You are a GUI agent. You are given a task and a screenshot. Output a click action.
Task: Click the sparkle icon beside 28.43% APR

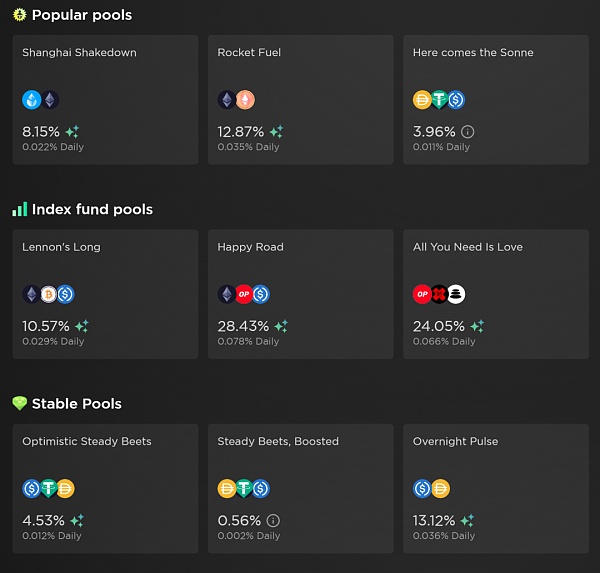[281, 326]
